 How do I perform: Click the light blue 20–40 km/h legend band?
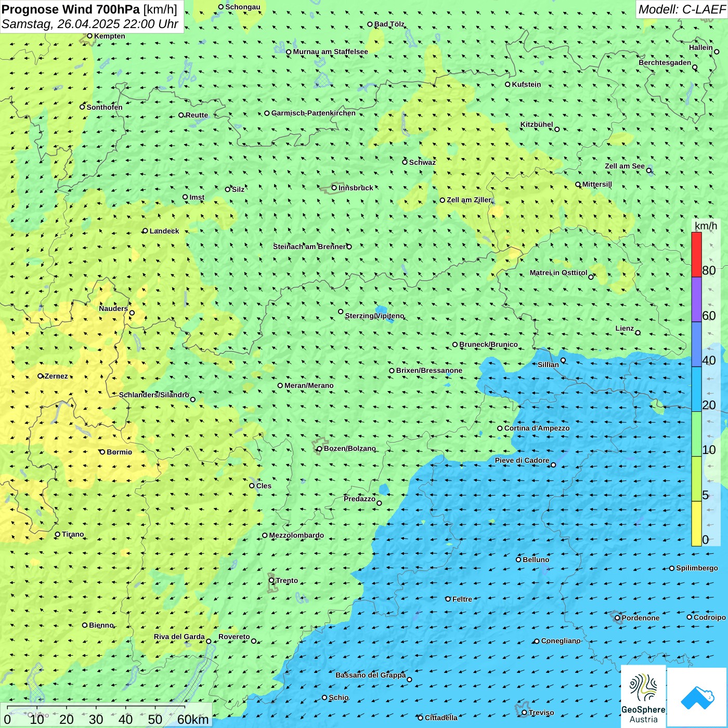click(696, 389)
